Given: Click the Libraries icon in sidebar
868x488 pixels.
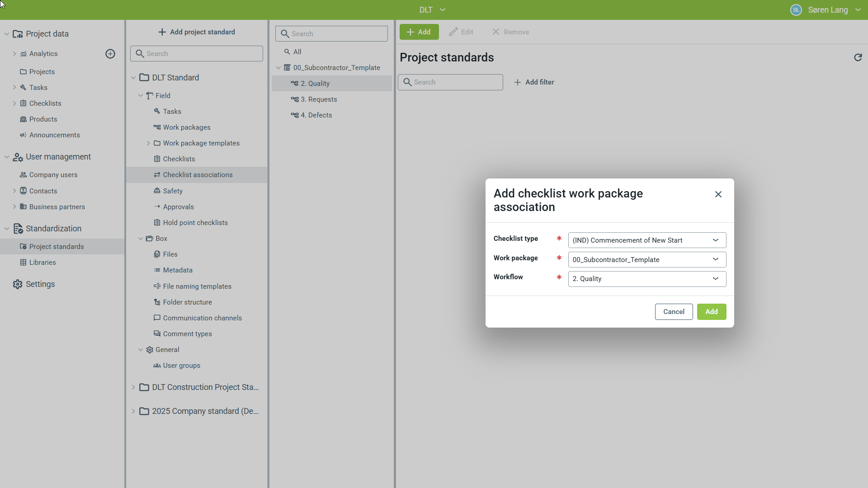Looking at the screenshot, I should pyautogui.click(x=23, y=263).
